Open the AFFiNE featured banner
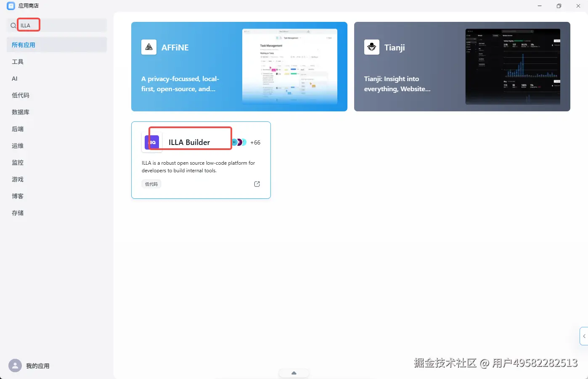Viewport: 588px width, 379px height. [x=239, y=66]
